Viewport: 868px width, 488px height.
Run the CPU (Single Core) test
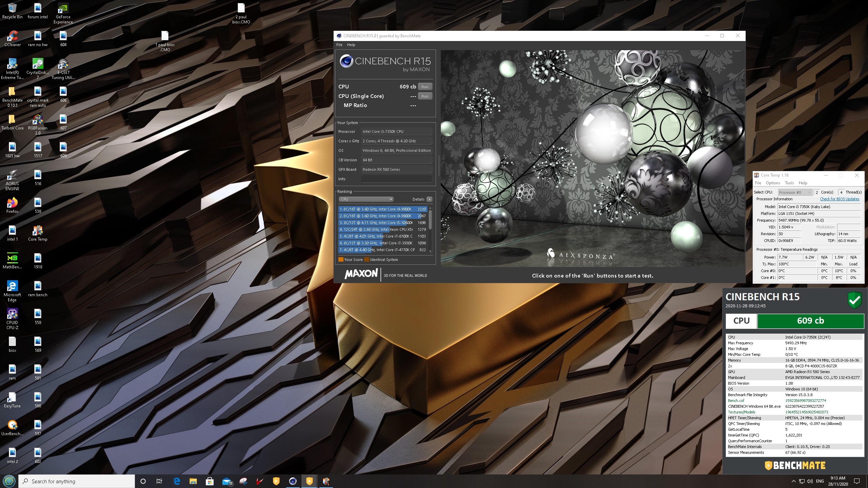point(425,96)
